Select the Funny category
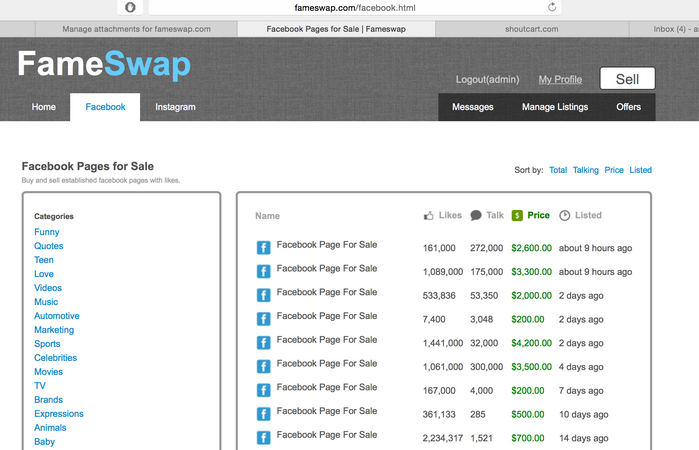The image size is (699, 450). coord(47,232)
